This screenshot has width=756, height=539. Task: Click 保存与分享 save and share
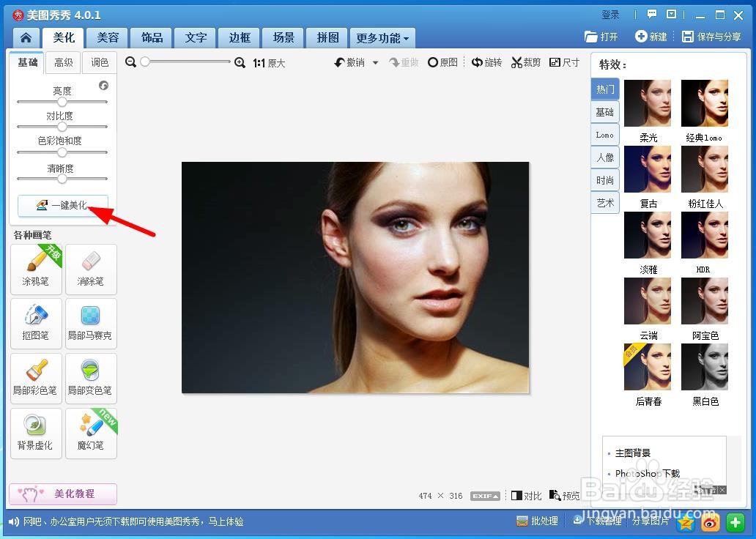pyautogui.click(x=711, y=37)
